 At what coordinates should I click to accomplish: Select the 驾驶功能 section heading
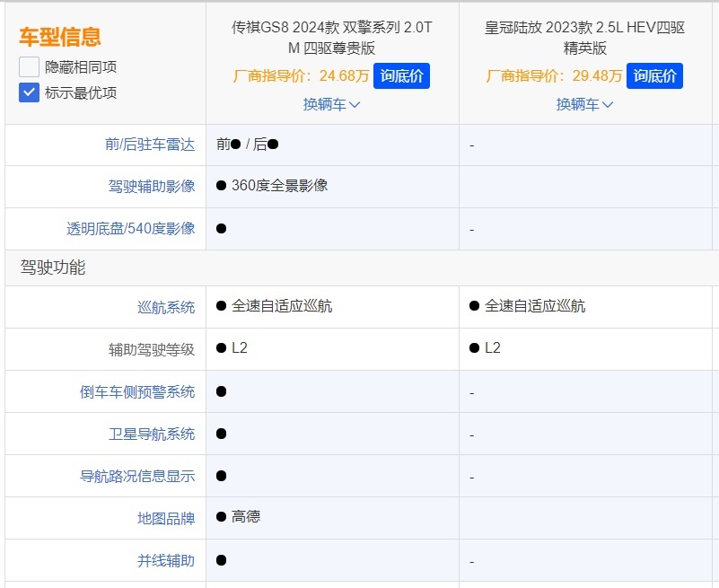tap(53, 268)
